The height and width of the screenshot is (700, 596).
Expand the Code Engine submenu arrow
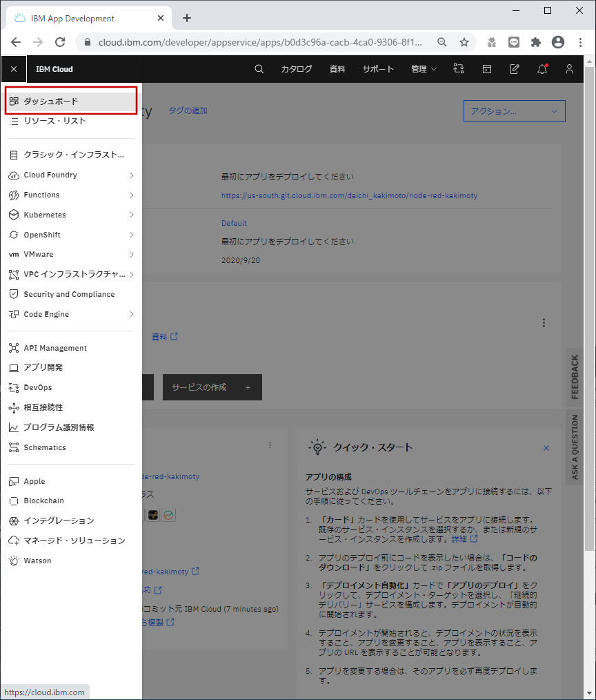click(132, 314)
